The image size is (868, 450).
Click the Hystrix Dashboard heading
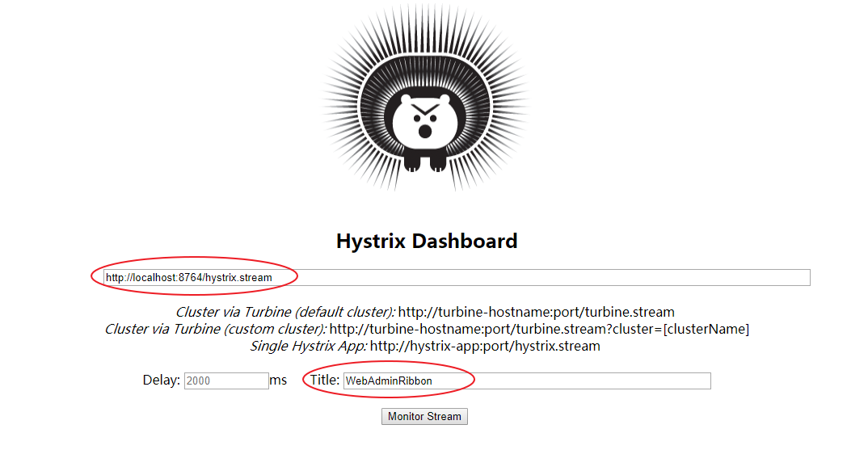point(426,241)
